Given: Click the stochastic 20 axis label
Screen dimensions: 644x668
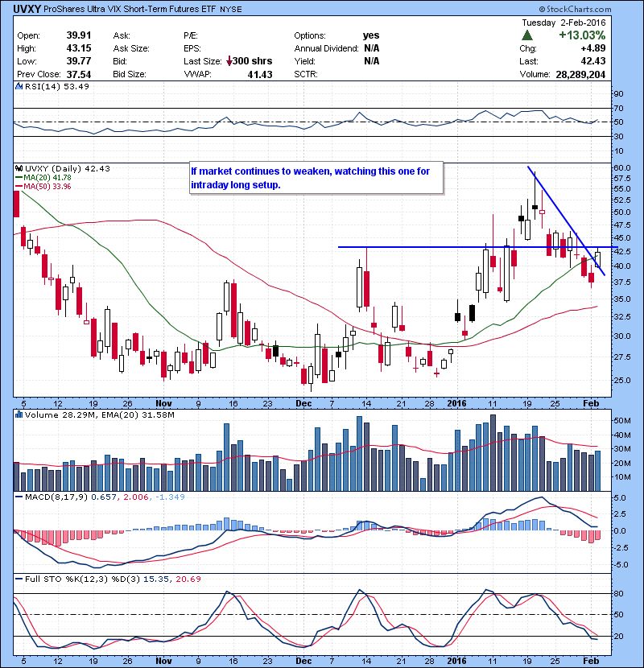Looking at the screenshot, I should [618, 637].
